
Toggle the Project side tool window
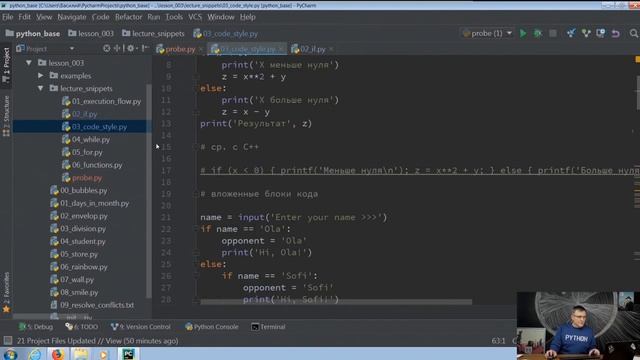(6, 65)
